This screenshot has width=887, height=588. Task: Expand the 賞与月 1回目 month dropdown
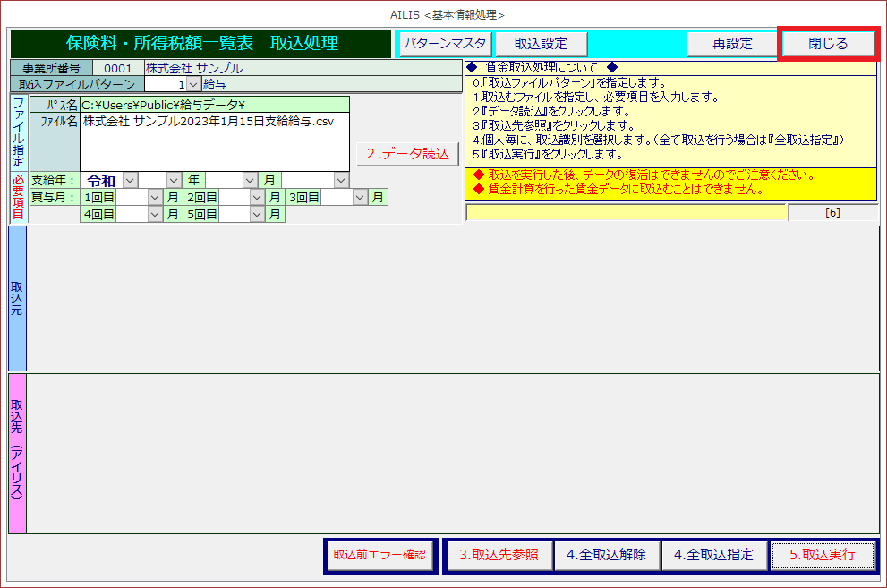[x=155, y=197]
